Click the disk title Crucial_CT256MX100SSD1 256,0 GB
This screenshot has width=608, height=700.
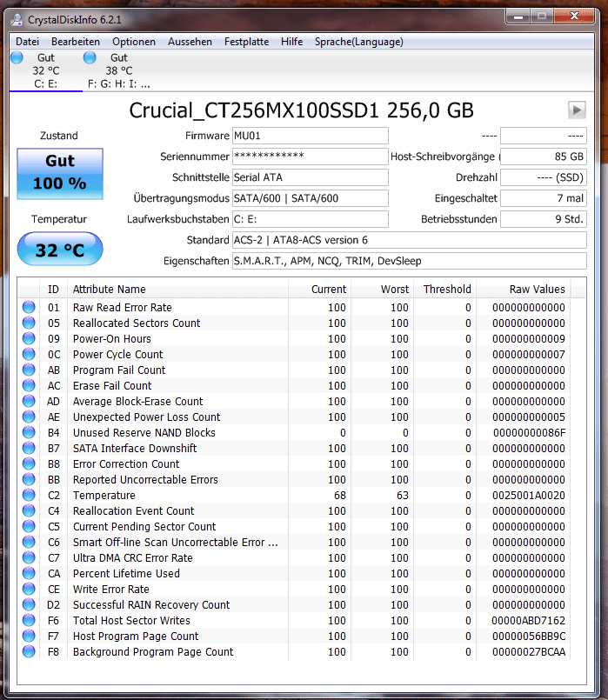(x=301, y=110)
